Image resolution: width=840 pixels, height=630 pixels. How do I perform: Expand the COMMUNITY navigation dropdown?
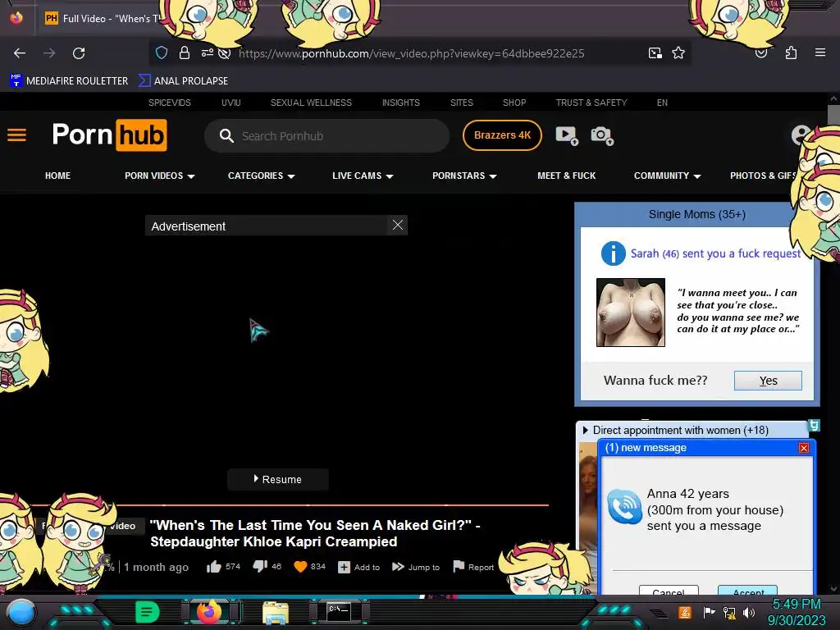(x=668, y=176)
